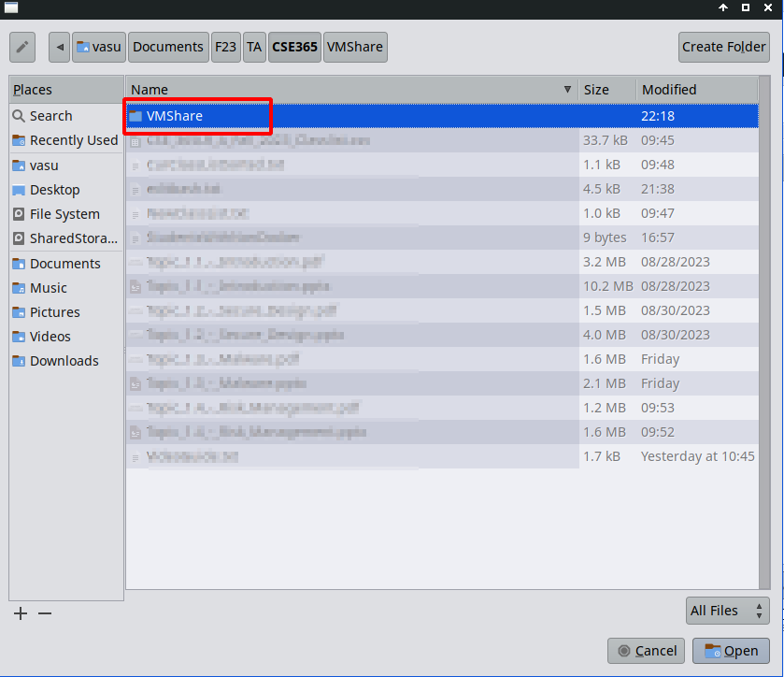Select Recently Used in Places
Viewport: 784px width, 677px height.
click(x=73, y=140)
